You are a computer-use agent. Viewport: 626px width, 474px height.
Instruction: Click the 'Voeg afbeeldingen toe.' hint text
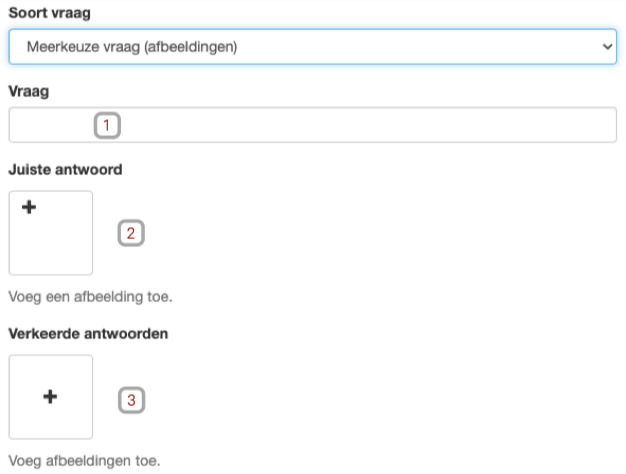pyautogui.click(x=85, y=461)
